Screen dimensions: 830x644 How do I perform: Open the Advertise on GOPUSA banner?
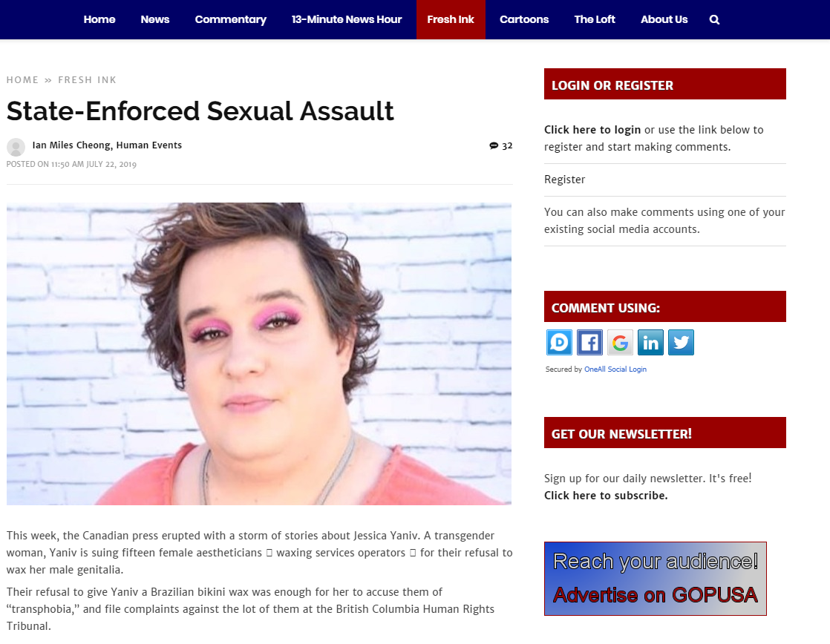656,579
